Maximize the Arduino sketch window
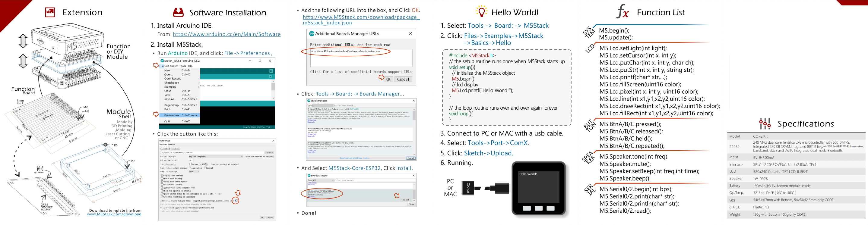The image size is (868, 225). click(x=260, y=61)
